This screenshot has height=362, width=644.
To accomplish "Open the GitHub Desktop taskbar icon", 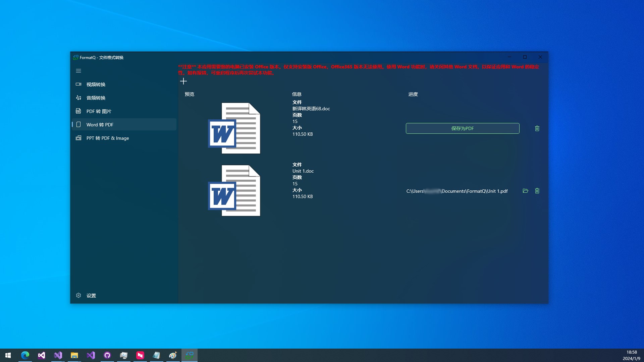I will point(107,355).
